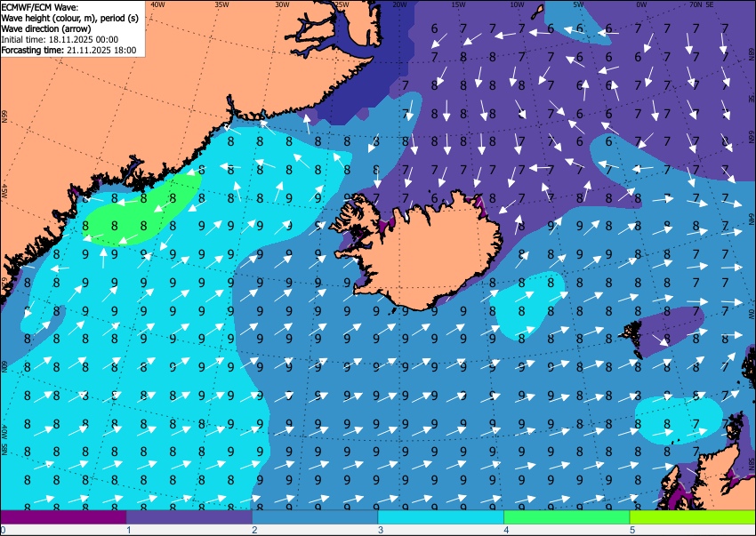Viewport: 756px width, 536px height.
Task: Select the blue 2–3 m legend swatch
Action: 315,517
